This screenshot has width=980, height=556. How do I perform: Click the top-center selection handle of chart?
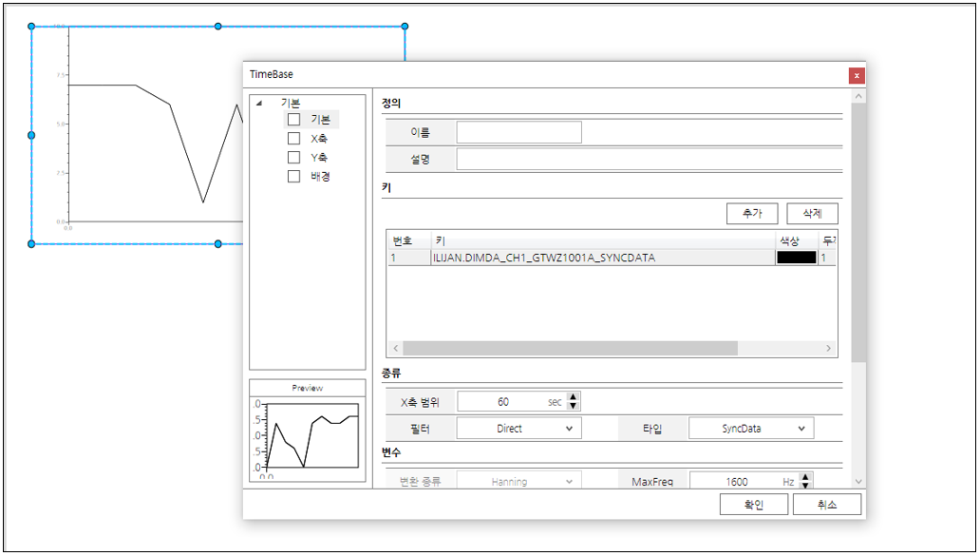tap(218, 27)
